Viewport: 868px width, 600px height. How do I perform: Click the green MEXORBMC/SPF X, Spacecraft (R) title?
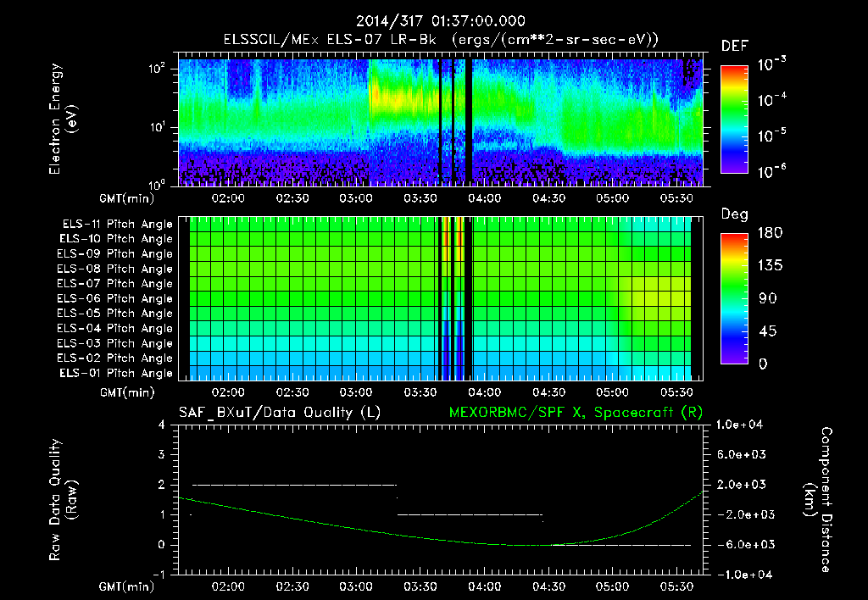pyautogui.click(x=576, y=413)
